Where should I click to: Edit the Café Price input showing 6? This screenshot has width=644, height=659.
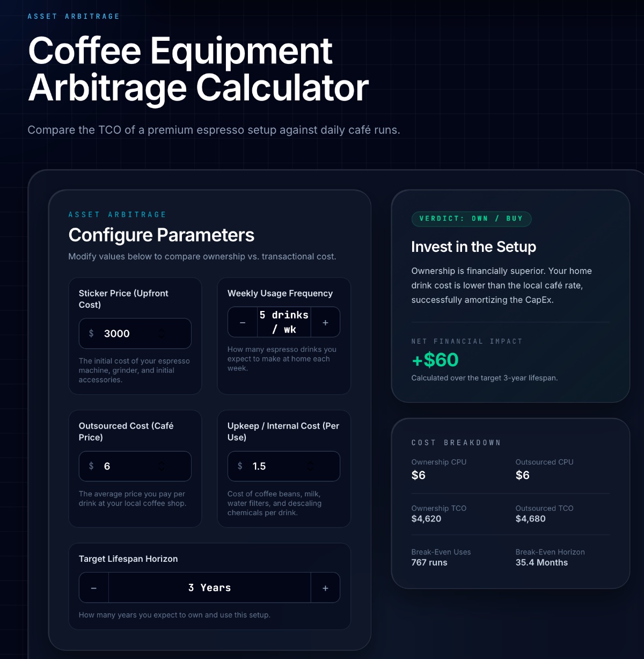coord(135,466)
